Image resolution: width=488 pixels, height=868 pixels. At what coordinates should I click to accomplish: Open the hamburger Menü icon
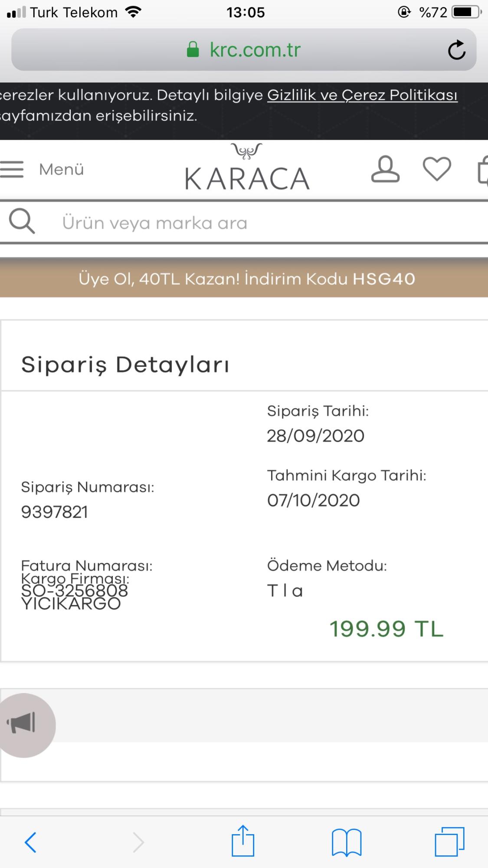pos(12,169)
